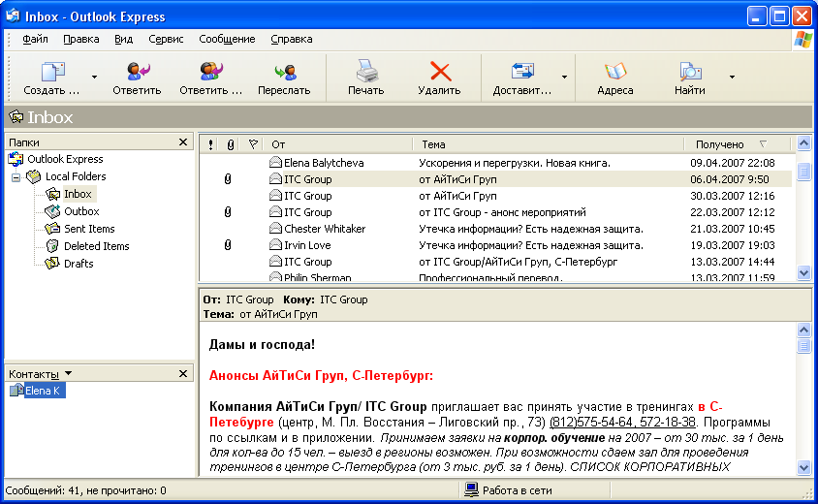Image resolution: width=818 pixels, height=504 pixels.
Task: Select message from Chester Whitaker
Action: pos(496,229)
